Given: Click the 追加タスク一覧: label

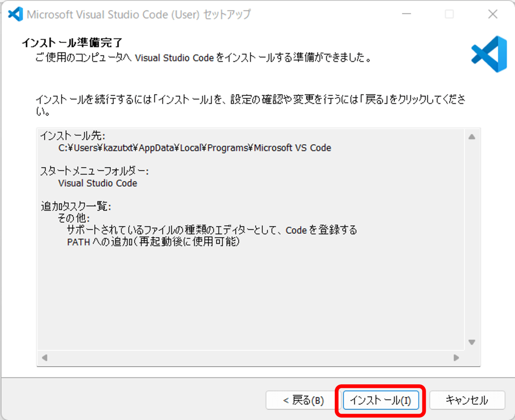Looking at the screenshot, I should click(x=76, y=206).
